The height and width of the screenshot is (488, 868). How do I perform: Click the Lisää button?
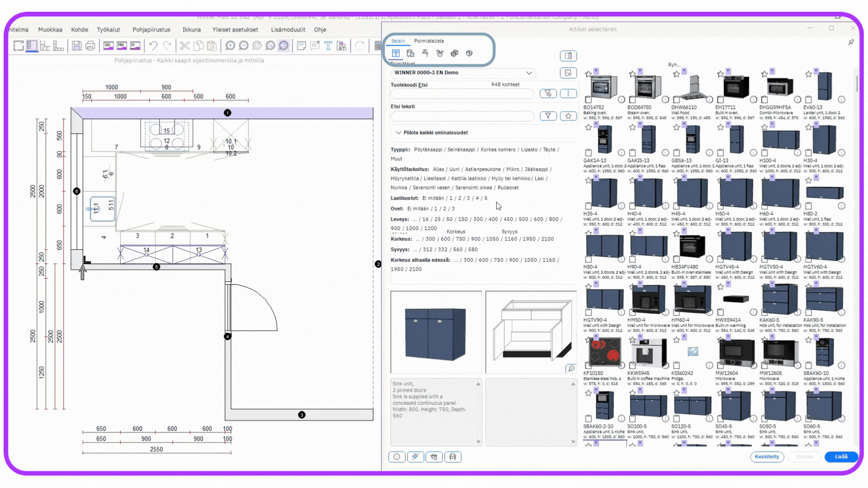pyautogui.click(x=841, y=456)
